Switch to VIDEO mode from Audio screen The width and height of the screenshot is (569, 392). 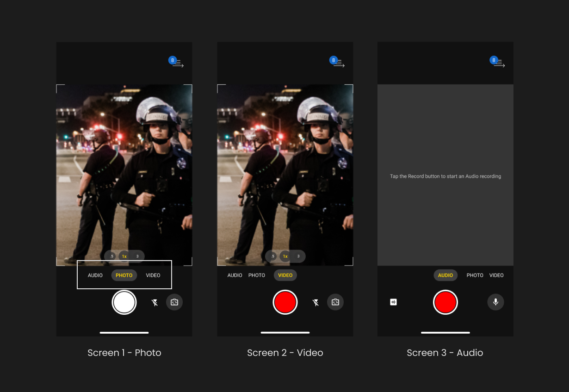point(496,275)
